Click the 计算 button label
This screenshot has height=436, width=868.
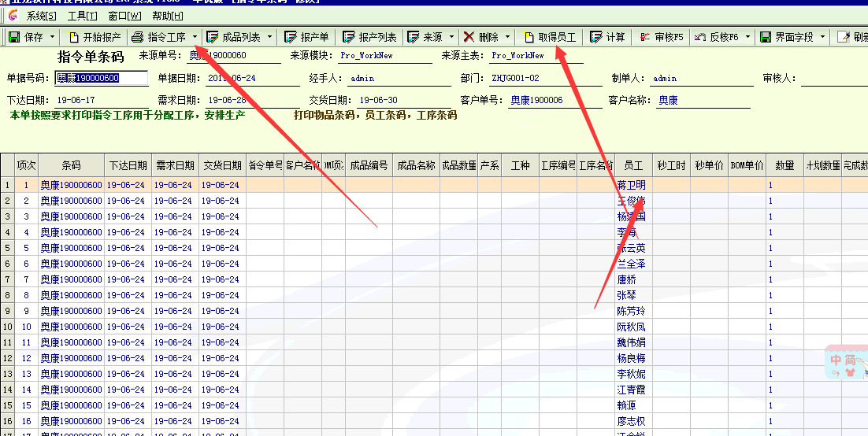[x=616, y=37]
